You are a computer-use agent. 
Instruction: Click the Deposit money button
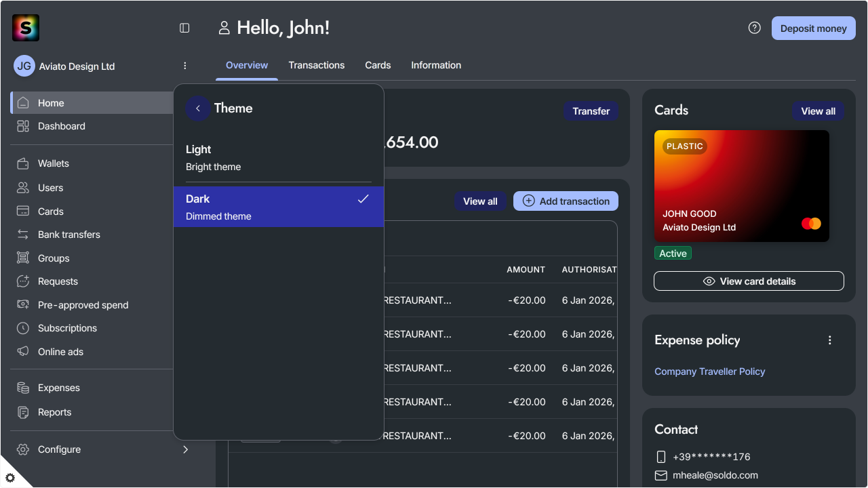tap(813, 28)
